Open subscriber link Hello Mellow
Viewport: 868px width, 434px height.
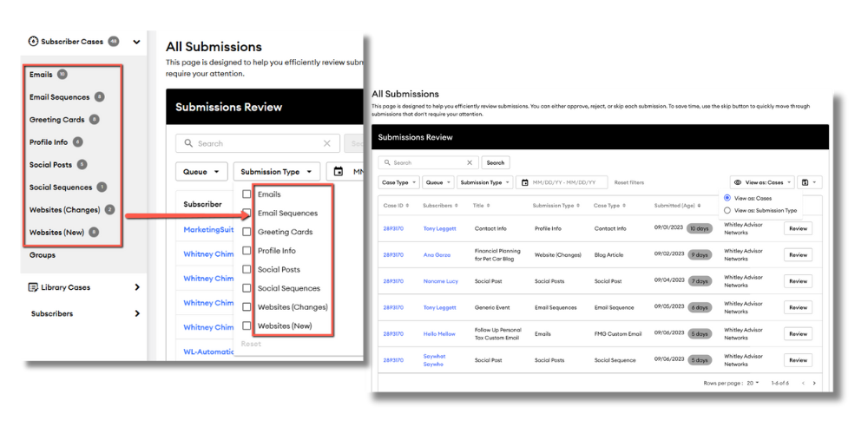[x=439, y=333]
